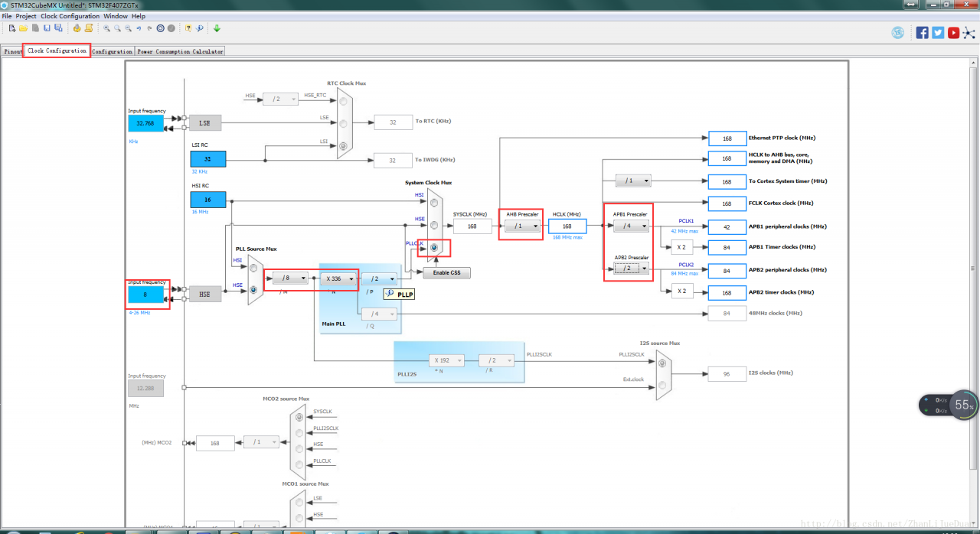The width and height of the screenshot is (980, 534).
Task: Select LSE in RTC Clock Mux
Action: [x=342, y=122]
